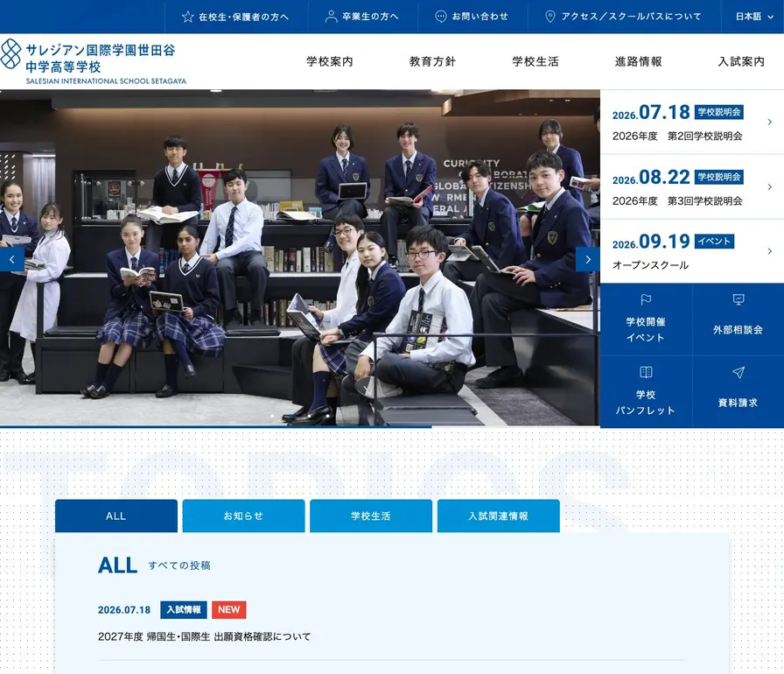Open the 教育方針 menu

[432, 61]
